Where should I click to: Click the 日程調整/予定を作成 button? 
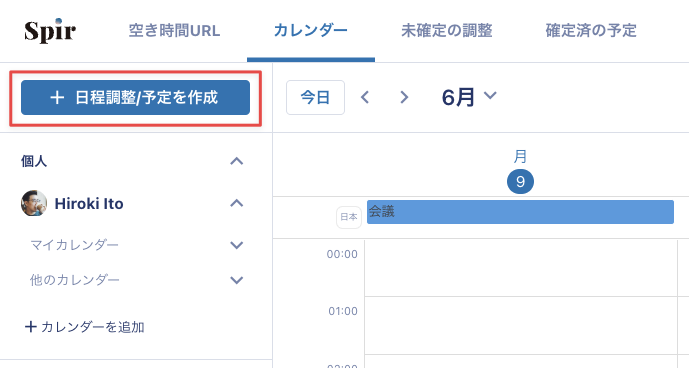[x=135, y=98]
